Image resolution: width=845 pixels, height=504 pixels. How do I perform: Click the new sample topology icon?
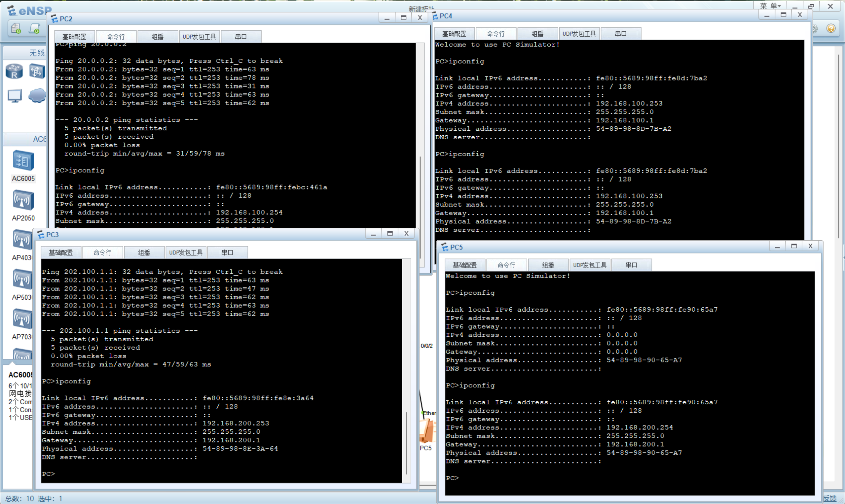click(34, 28)
